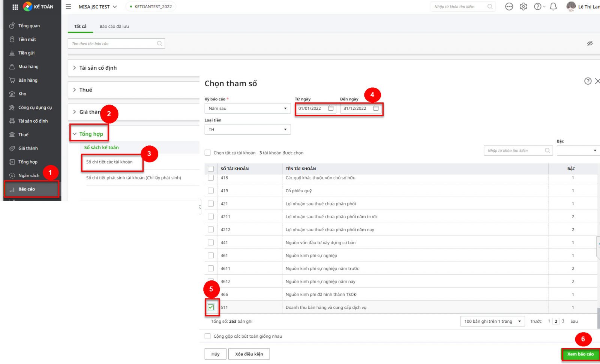
Task: Click the hamburger menu icon
Action: point(68,7)
